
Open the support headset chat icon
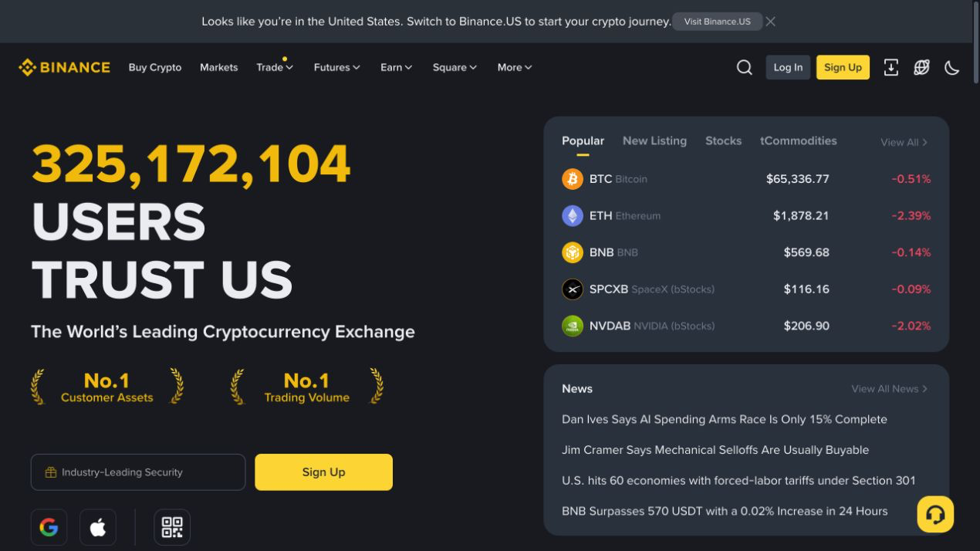(x=935, y=514)
